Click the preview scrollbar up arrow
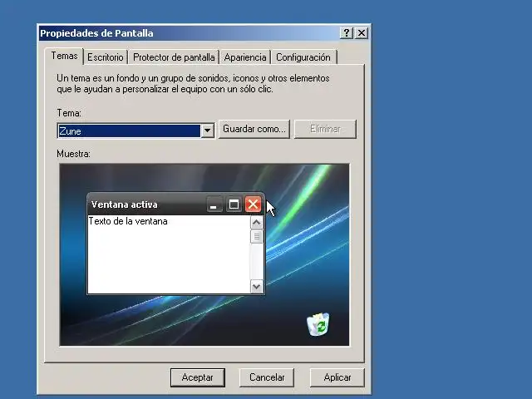Image resolution: width=532 pixels, height=399 pixels. (257, 223)
